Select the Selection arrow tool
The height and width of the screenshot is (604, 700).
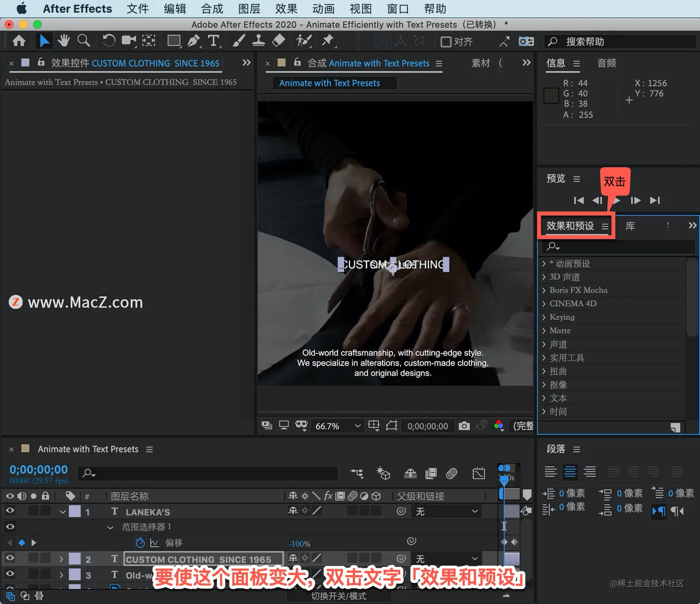[x=44, y=41]
